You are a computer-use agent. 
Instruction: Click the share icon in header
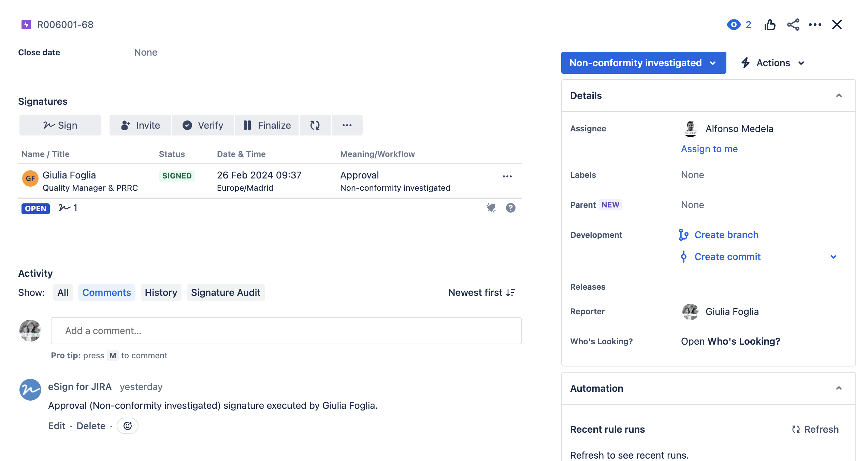(793, 25)
